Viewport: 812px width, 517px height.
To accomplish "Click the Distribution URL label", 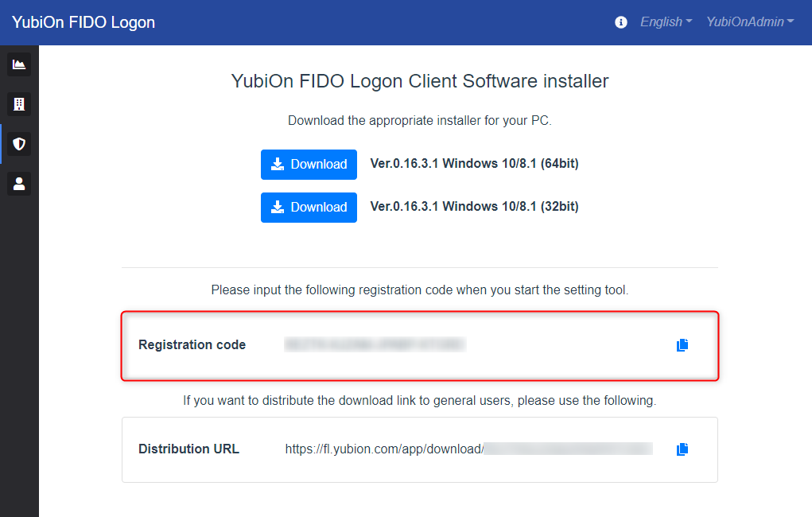I will point(188,449).
